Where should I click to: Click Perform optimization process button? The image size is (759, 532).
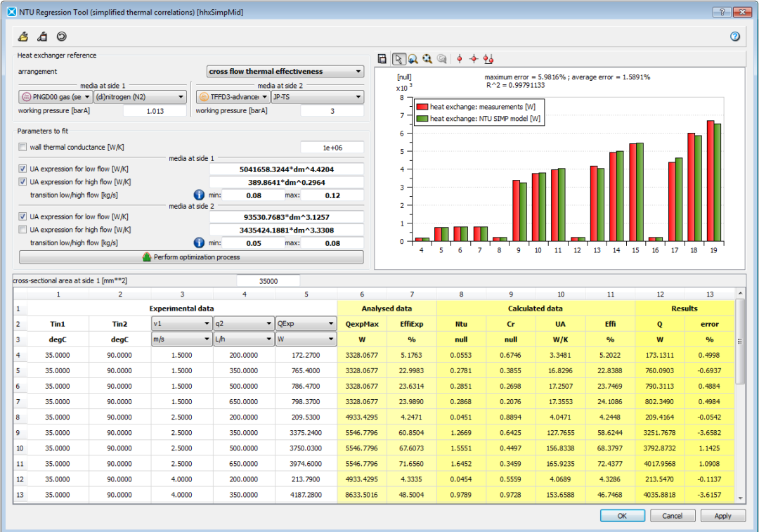click(x=191, y=257)
